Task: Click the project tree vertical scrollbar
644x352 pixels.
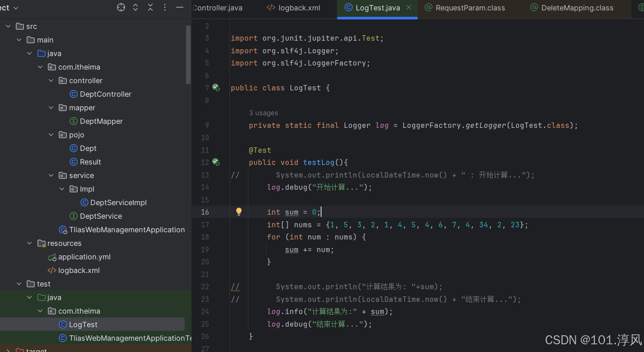Action: click(x=188, y=54)
